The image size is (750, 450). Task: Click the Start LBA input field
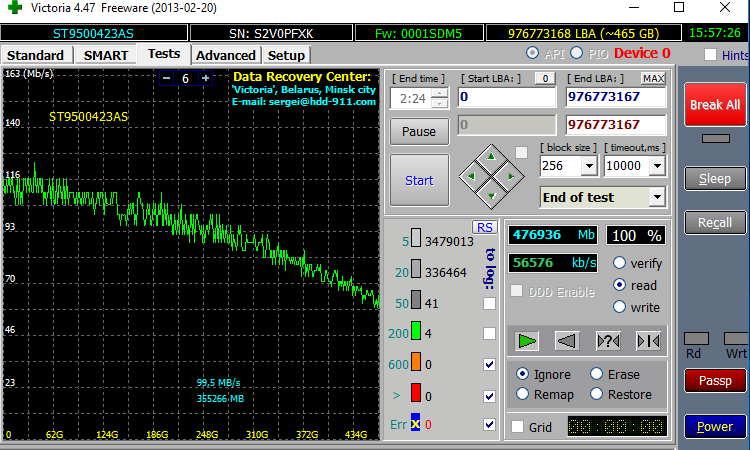507,98
